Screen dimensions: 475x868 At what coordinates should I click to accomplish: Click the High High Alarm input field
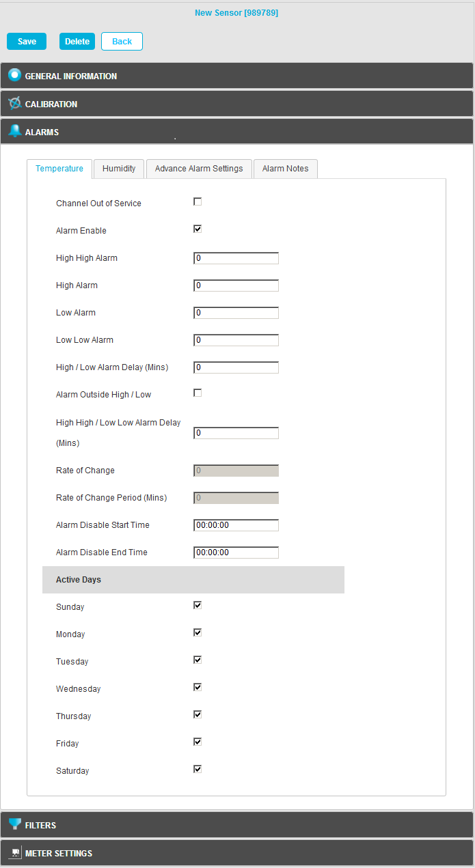pyautogui.click(x=236, y=258)
